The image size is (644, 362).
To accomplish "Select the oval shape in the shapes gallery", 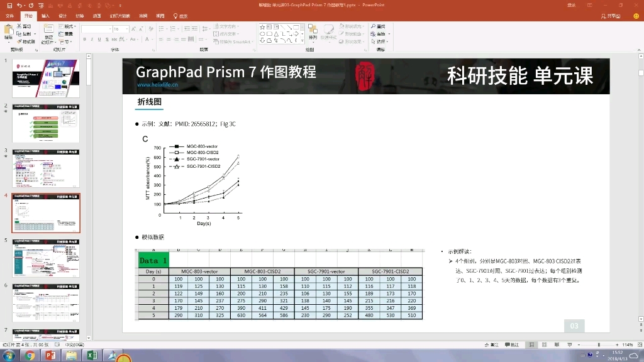I will tap(262, 34).
